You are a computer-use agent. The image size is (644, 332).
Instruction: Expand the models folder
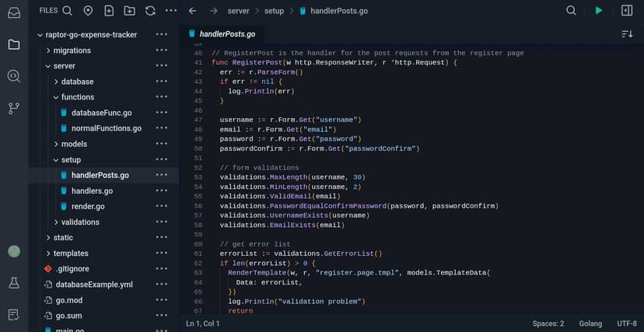[x=56, y=144]
